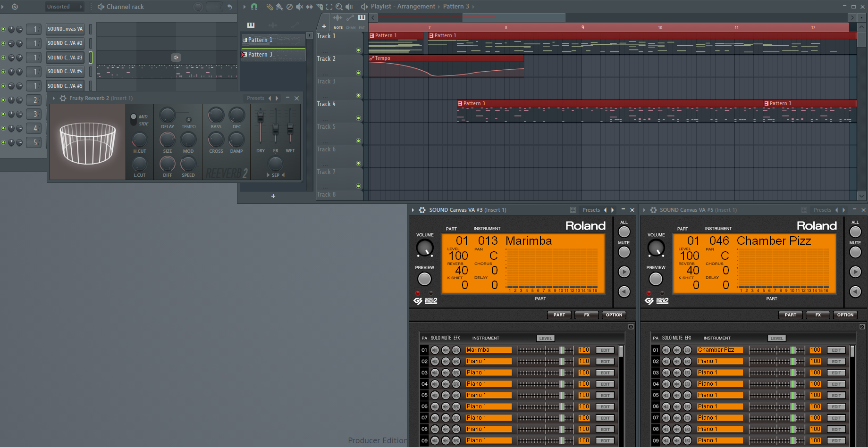868x447 pixels.
Task: Select the Draw pencil tool
Action: [270, 7]
